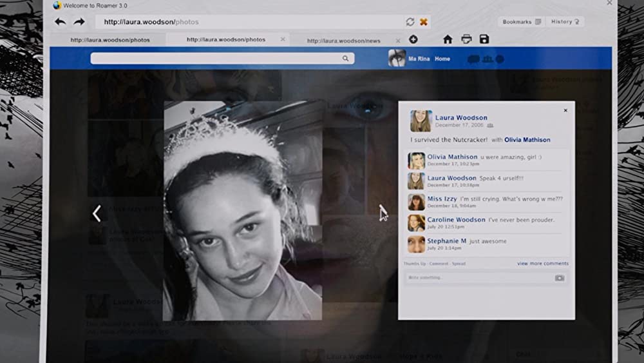
Task: Open a new tab with the plus icon
Action: click(x=413, y=39)
